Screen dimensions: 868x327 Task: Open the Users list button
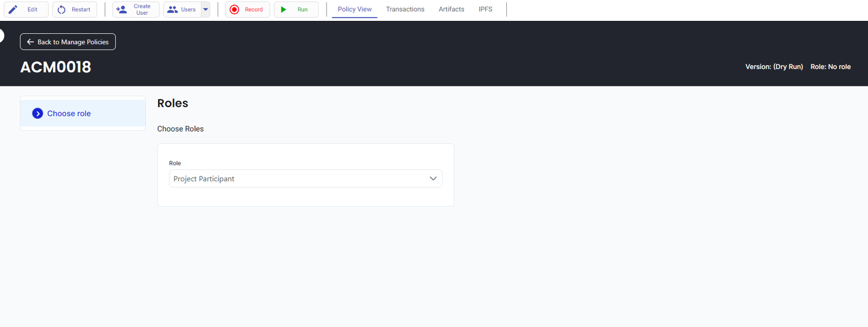pyautogui.click(x=182, y=10)
